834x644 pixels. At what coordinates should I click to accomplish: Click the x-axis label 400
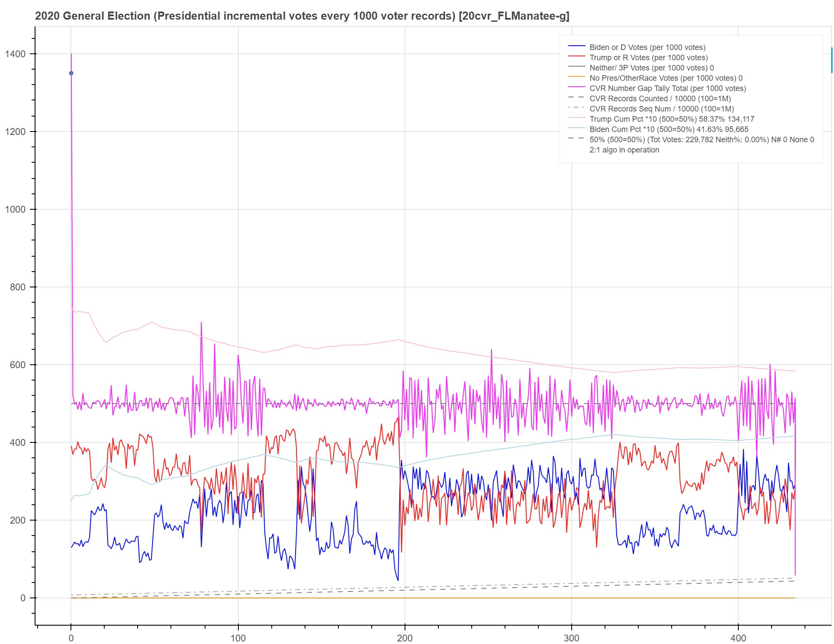pos(738,638)
